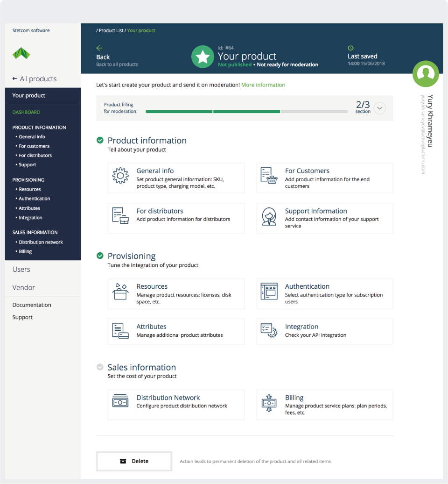
Task: Open Billing via the coin icon
Action: coord(269,403)
